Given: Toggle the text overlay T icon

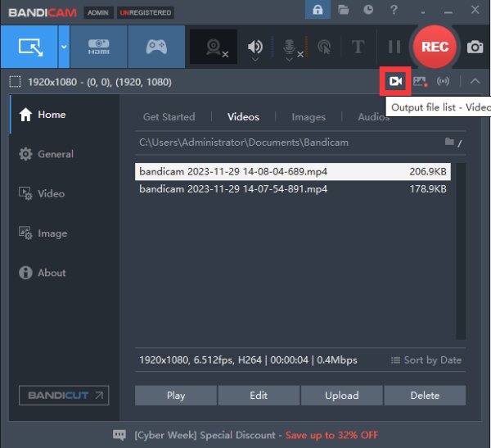Looking at the screenshot, I should [358, 47].
